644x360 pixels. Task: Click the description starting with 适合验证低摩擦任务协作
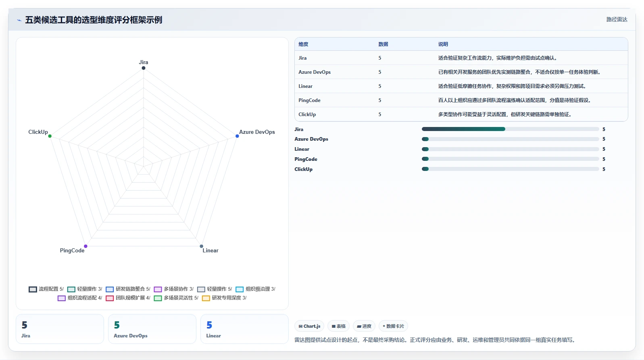coord(513,86)
